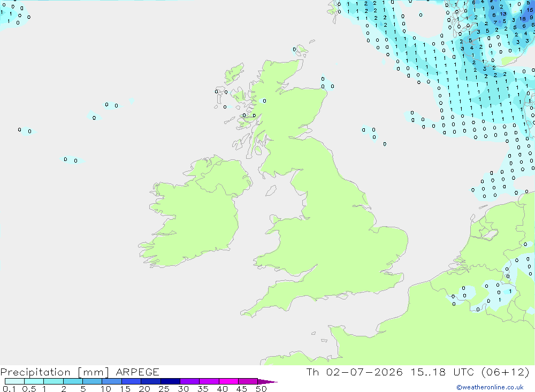This screenshot has width=535, height=392.
Task: Select the '15..18 UTC' time range text
Action: 442,372
